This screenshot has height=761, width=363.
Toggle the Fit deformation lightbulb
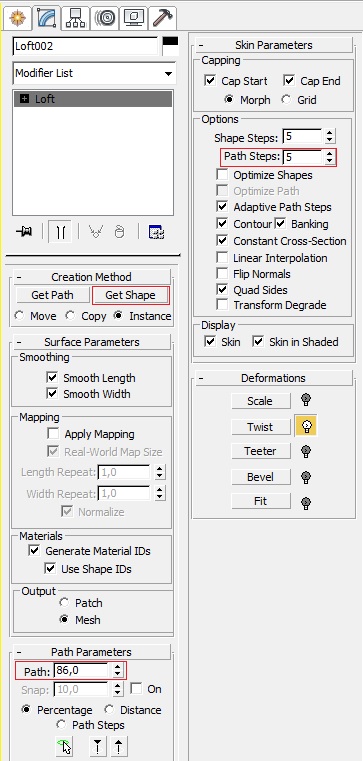coord(306,502)
